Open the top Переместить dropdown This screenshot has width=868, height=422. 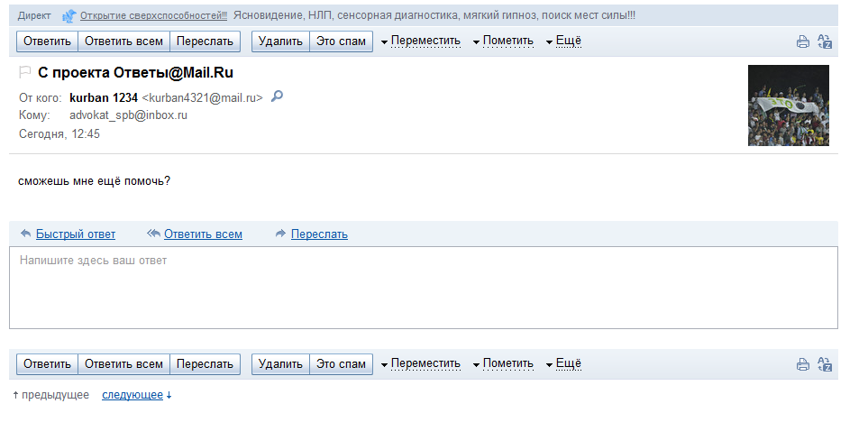coord(421,41)
